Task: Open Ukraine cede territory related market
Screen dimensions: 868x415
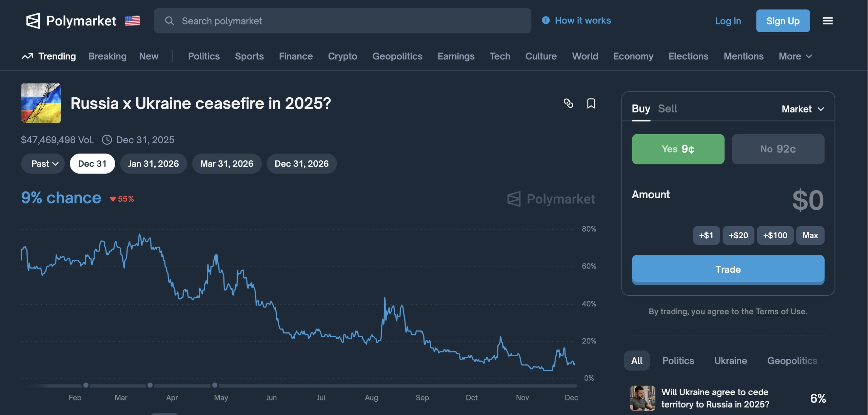Action: 715,398
